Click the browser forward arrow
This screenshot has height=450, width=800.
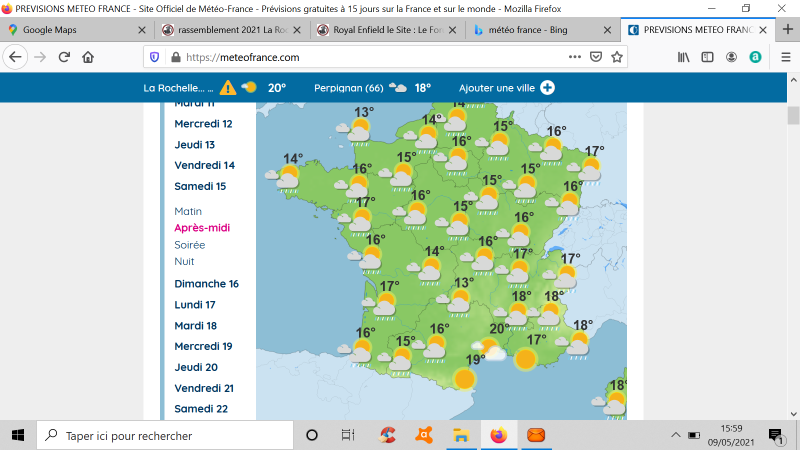pyautogui.click(x=40, y=57)
